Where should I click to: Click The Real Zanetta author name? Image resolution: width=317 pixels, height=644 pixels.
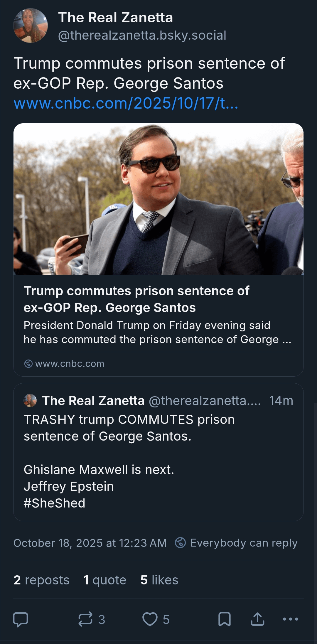[116, 18]
